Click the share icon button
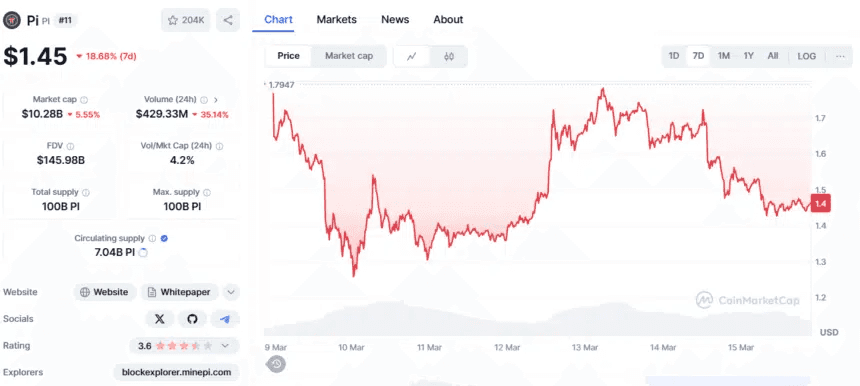Viewport: 860px width, 386px height. coord(228,20)
